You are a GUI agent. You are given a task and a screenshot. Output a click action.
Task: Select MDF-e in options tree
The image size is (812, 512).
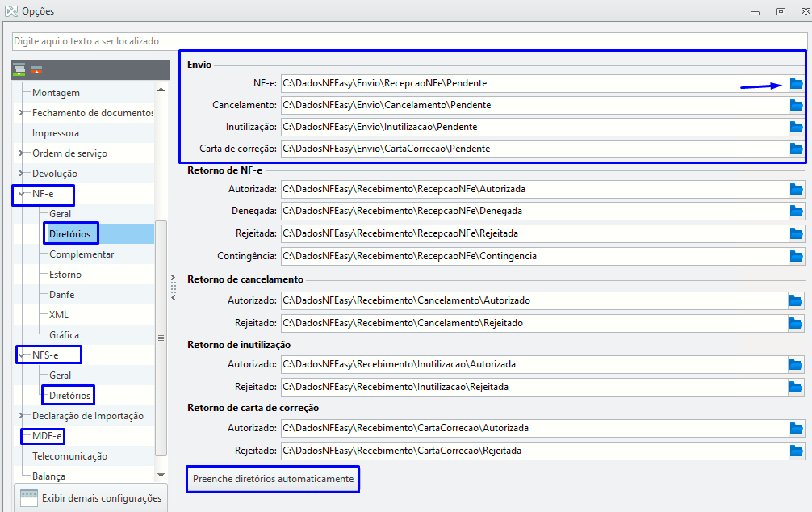[47, 436]
